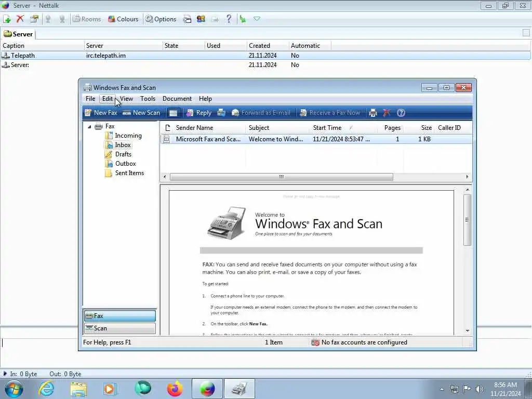This screenshot has width=532, height=399.
Task: Select the Microsoft Fax and Scan message row
Action: 316,139
